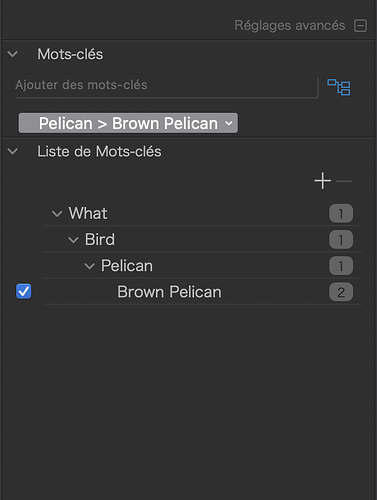Image resolution: width=377 pixels, height=500 pixels.
Task: Click the Réglages avancés label
Action: pos(290,26)
